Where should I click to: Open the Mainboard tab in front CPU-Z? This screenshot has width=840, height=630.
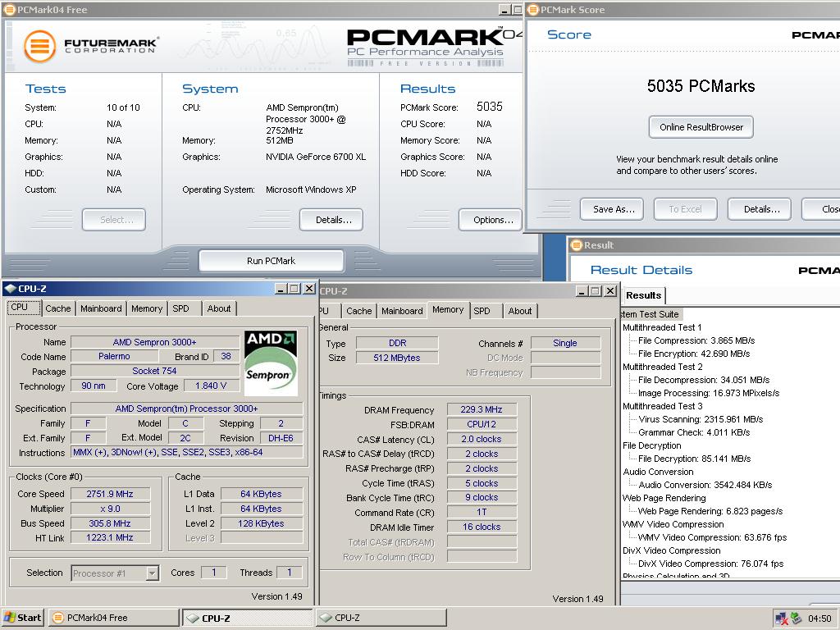101,308
